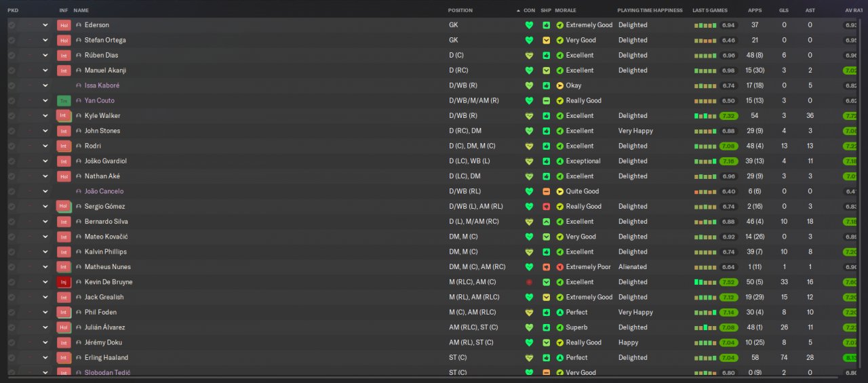Screen dimensions: 868x383
Task: Click Ederson's condition heart icon
Action: [529, 25]
